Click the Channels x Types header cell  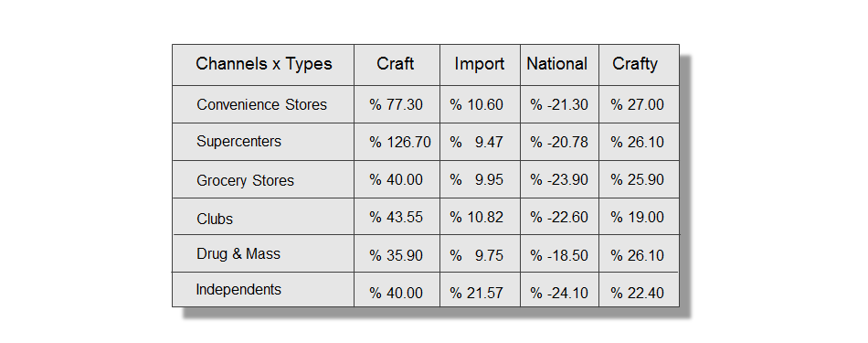pyautogui.click(x=263, y=64)
